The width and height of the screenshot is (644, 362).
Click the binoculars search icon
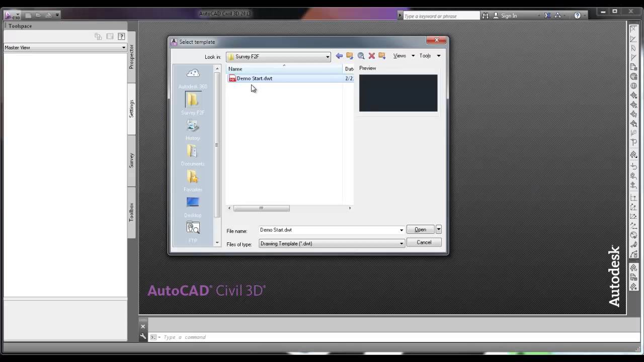[485, 16]
